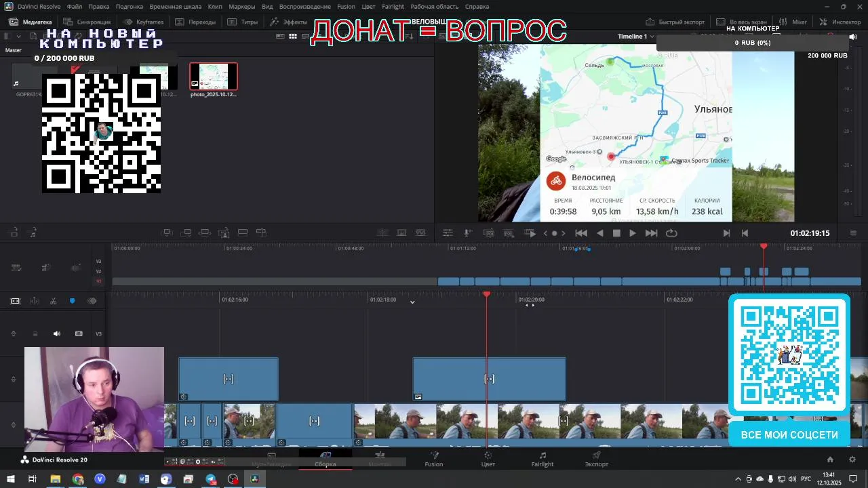
Task: Click the voiceover microphone icon
Action: 468,233
